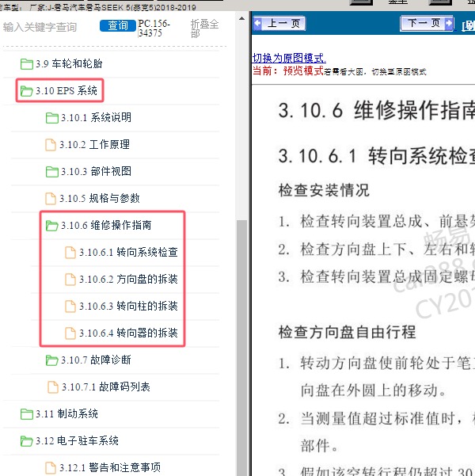This screenshot has height=476, width=475.
Task: Open 3.11 制动系统 entry
Action: 66,413
